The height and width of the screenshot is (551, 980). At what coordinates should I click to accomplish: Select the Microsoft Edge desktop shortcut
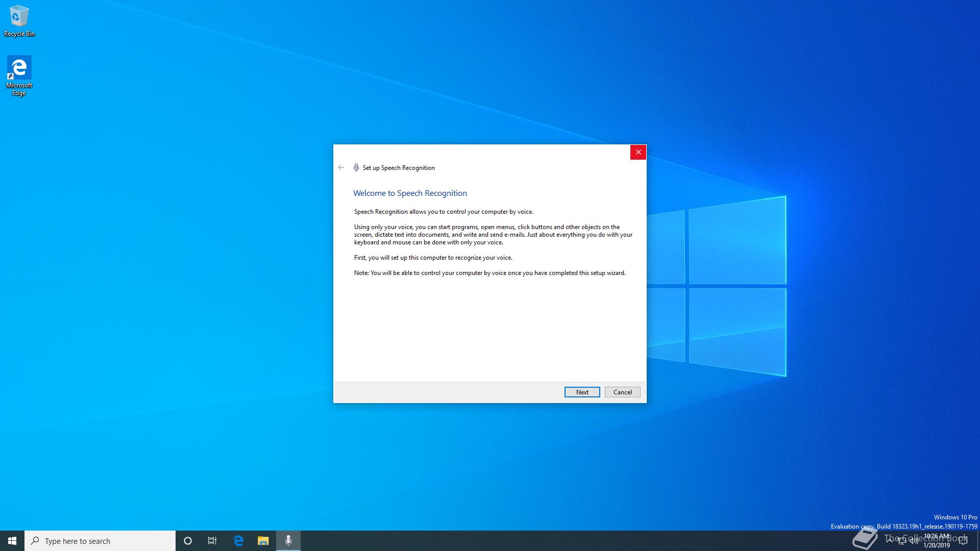click(19, 75)
